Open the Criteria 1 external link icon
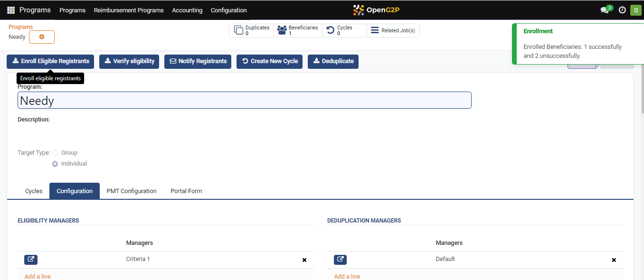 (x=31, y=260)
